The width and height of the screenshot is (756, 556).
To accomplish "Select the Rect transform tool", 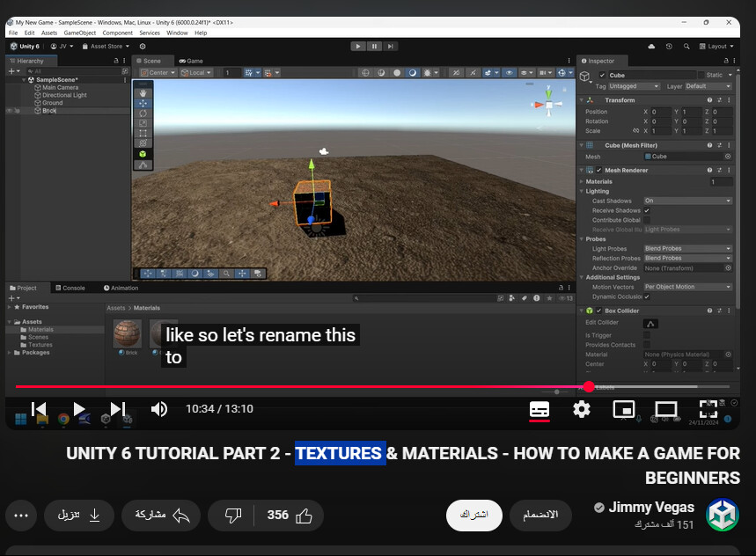I will [x=143, y=133].
